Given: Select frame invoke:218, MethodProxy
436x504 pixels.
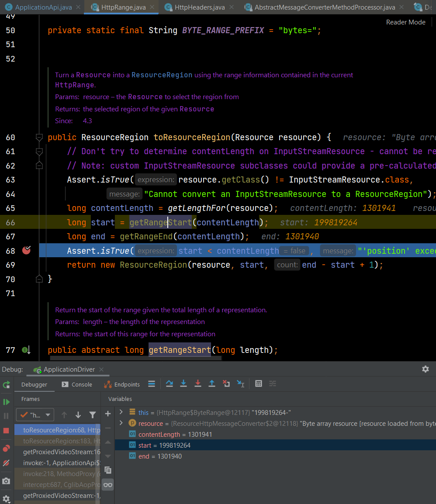Looking at the screenshot, I should [57, 474].
